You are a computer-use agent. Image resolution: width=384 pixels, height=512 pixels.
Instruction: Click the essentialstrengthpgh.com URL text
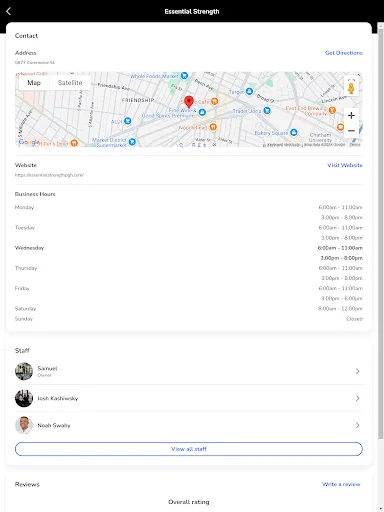click(49, 175)
